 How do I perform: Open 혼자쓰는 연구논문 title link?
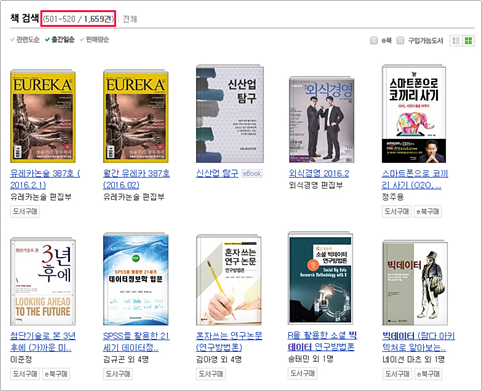coord(229,341)
